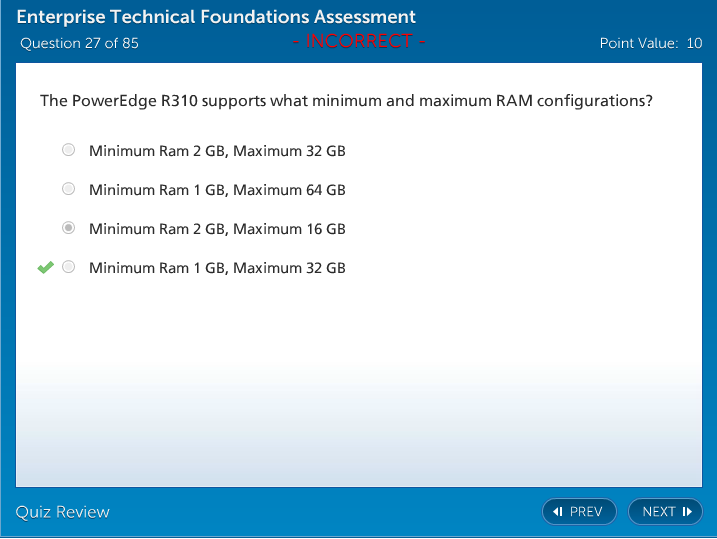Click answer text "Minimum Ram 2 GB, Maximum 16 GB"
717x539 pixels.
[217, 229]
